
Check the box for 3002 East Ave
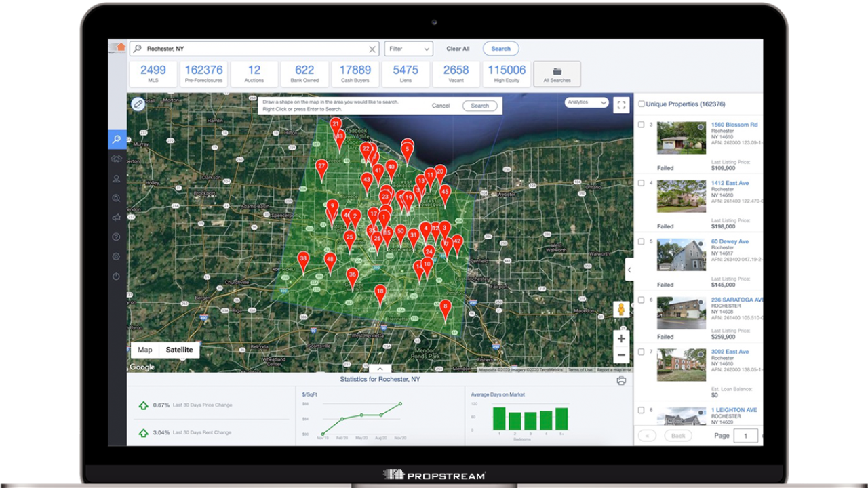pos(642,352)
